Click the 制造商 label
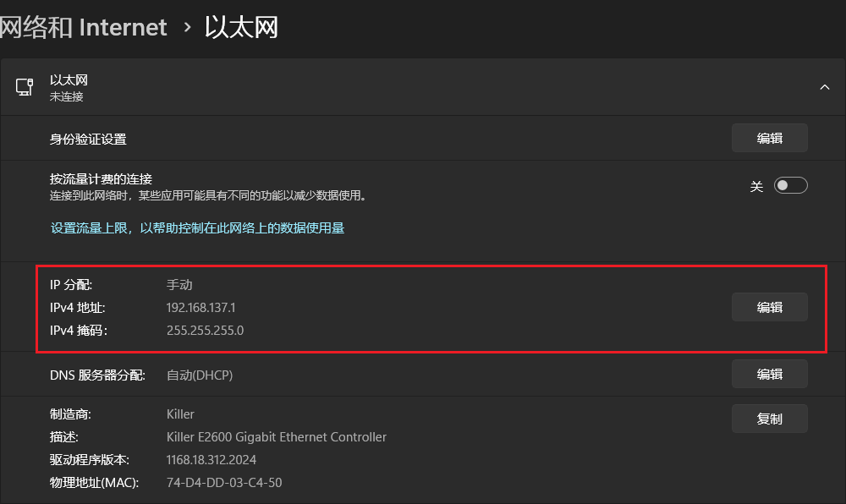Screen dimensions: 846x504 70,414
